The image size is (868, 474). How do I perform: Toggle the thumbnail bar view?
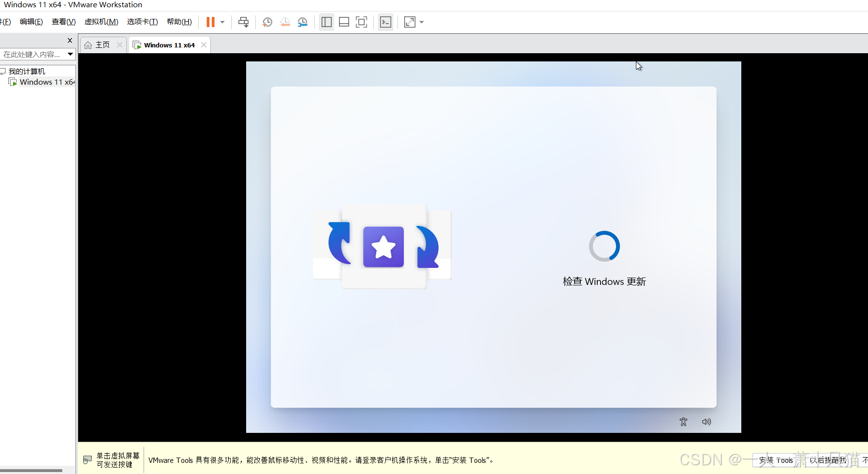pos(344,22)
